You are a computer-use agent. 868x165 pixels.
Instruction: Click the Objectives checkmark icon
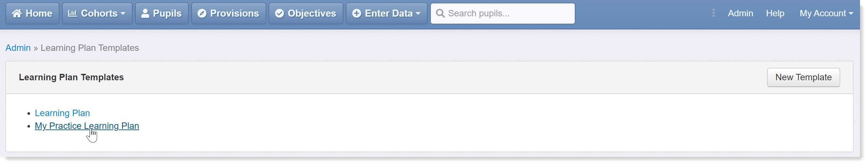279,13
